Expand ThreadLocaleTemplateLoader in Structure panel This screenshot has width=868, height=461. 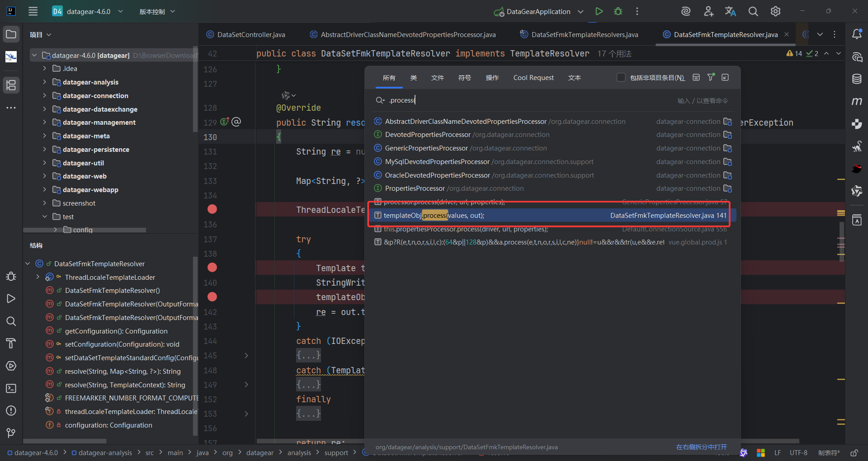pos(38,277)
